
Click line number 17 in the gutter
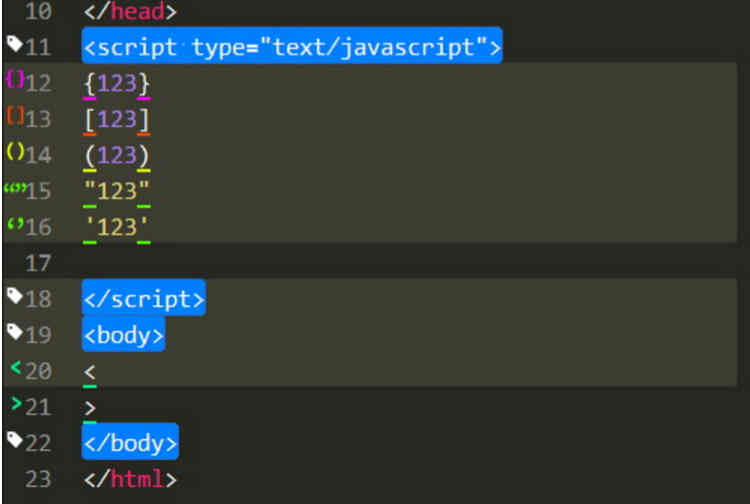point(38,263)
